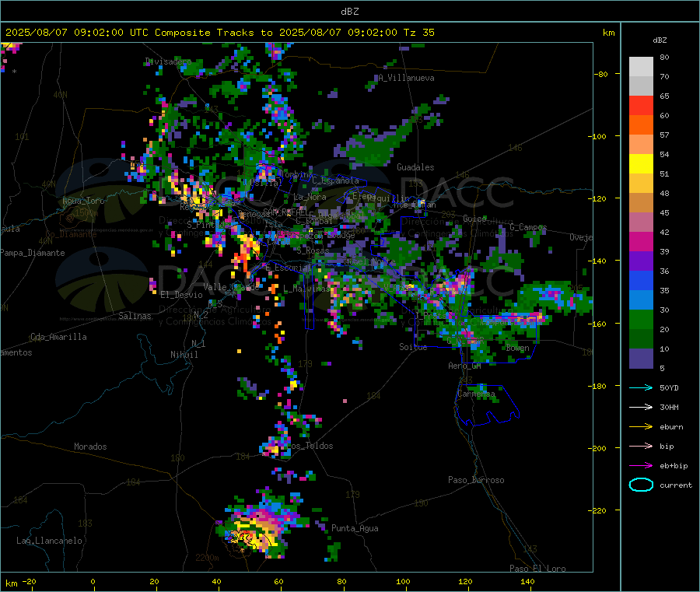The width and height of the screenshot is (700, 592).
Task: Click the Carmensa place label
Action: (476, 394)
